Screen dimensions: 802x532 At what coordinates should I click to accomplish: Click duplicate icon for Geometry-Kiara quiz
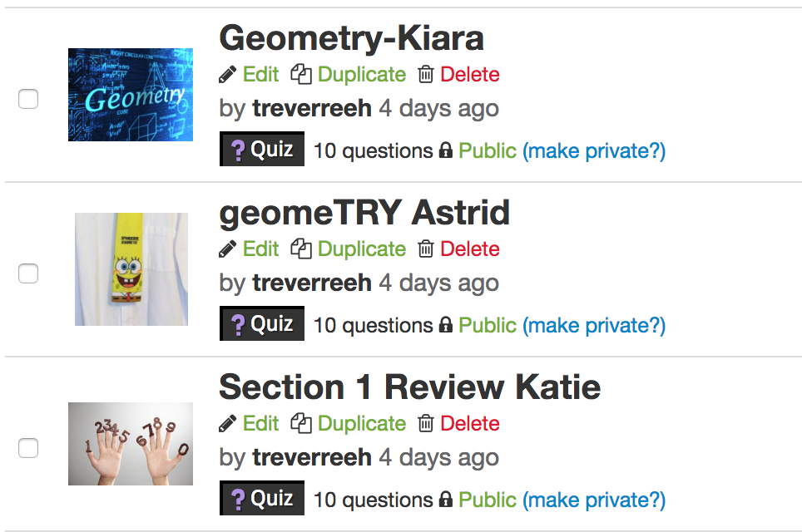(301, 74)
